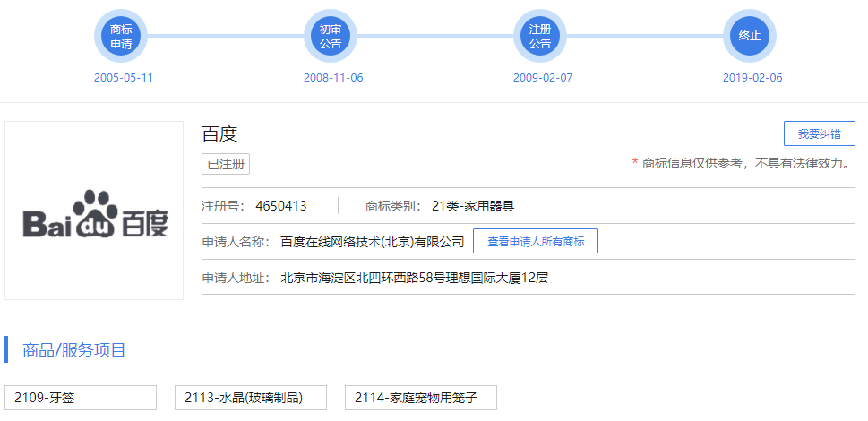Click the 已注册 status tag
Viewport: 868px width, 421px height.
pyautogui.click(x=226, y=164)
